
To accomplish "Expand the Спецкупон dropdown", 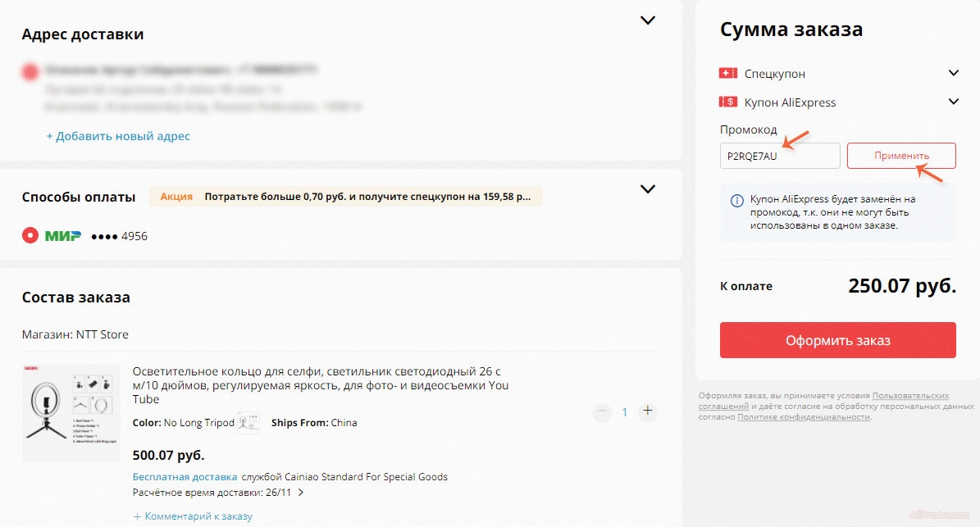I will [x=953, y=74].
